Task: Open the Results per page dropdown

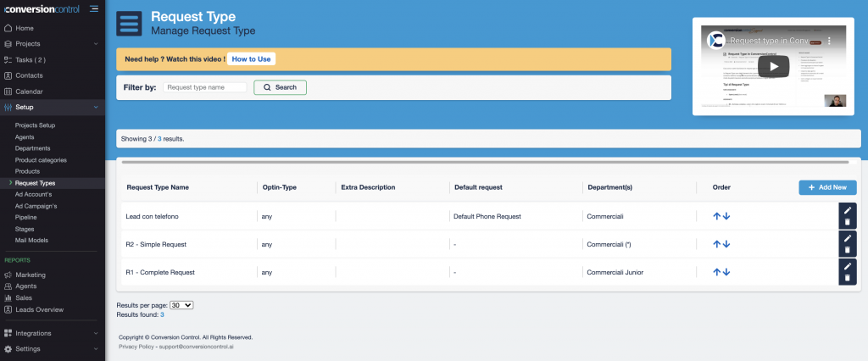Action: click(182, 304)
